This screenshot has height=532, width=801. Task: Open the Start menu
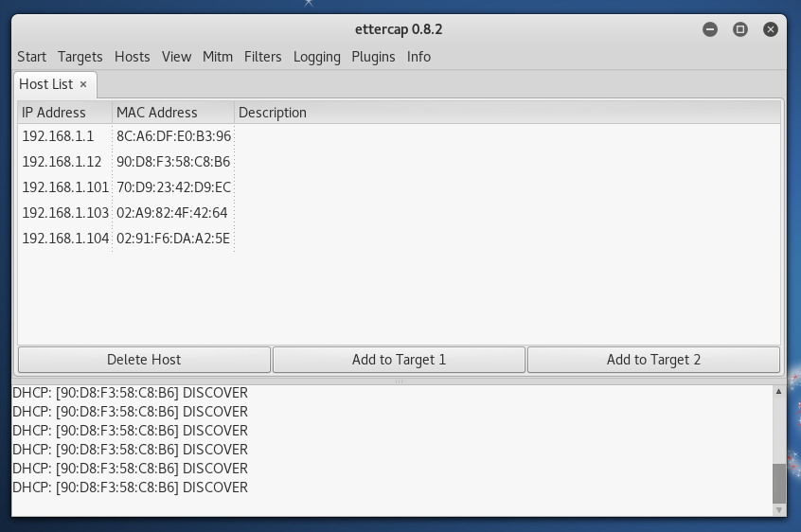pos(31,57)
